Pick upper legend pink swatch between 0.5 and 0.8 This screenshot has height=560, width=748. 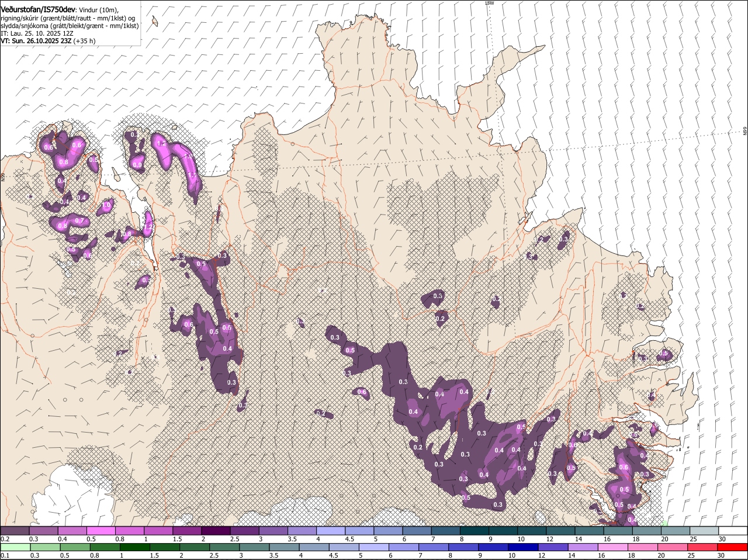[x=101, y=530]
